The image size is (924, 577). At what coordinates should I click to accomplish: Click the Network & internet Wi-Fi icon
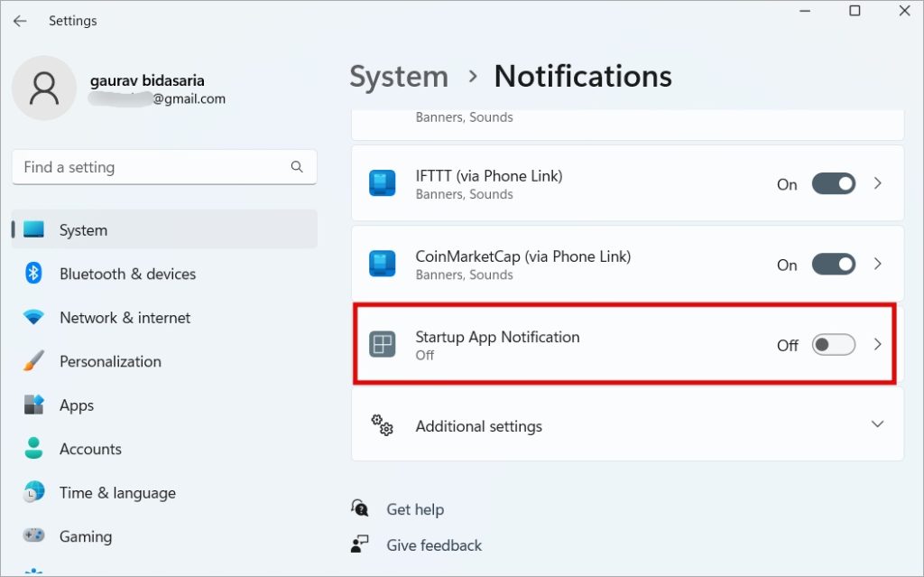[34, 318]
